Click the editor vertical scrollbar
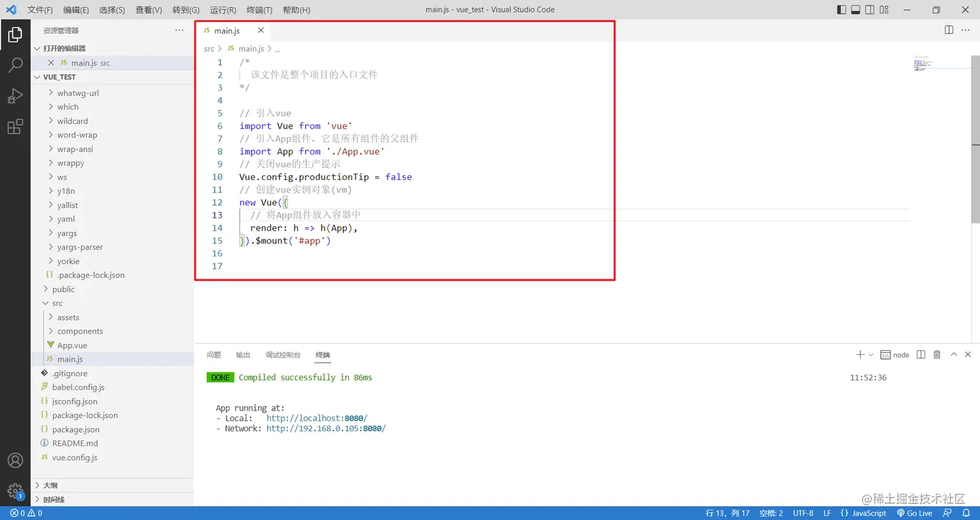Screen dimensions: 980x520 975,139
